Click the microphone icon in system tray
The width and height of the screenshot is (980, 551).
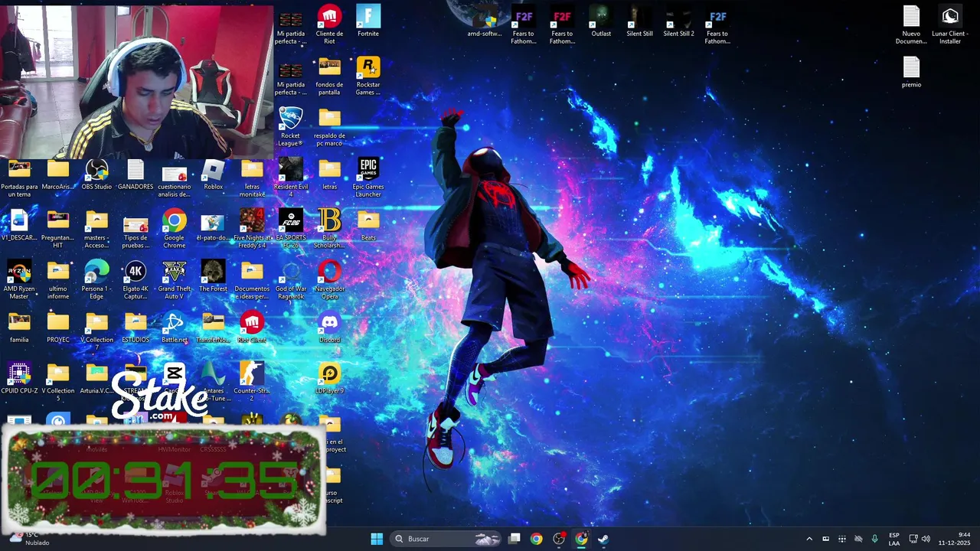click(x=874, y=539)
